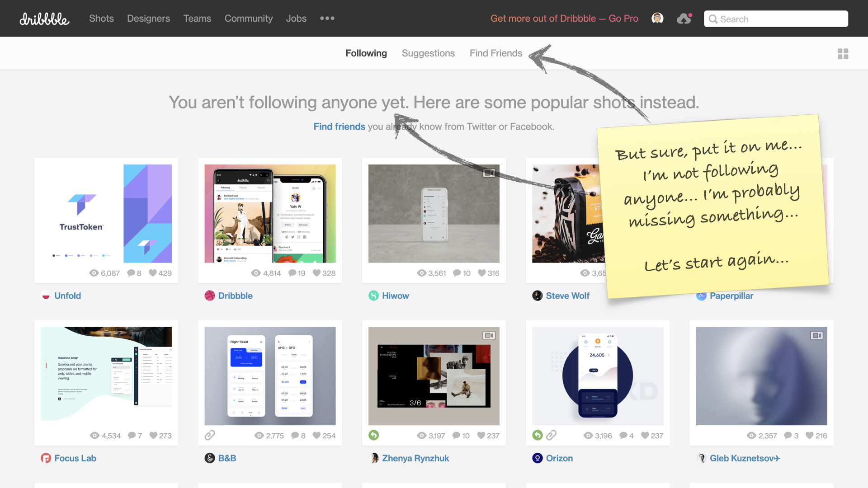Switch to the grid view layout icon
The image size is (868, 488).
click(x=843, y=54)
